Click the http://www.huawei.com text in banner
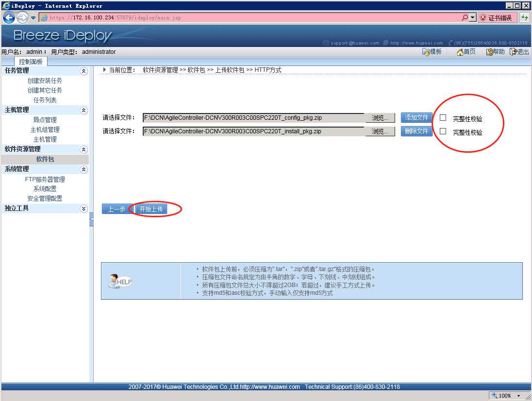The width and height of the screenshot is (532, 401). click(416, 43)
